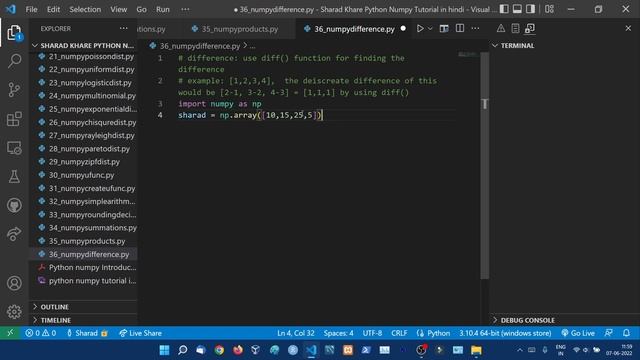Open the Run menu

(162, 9)
